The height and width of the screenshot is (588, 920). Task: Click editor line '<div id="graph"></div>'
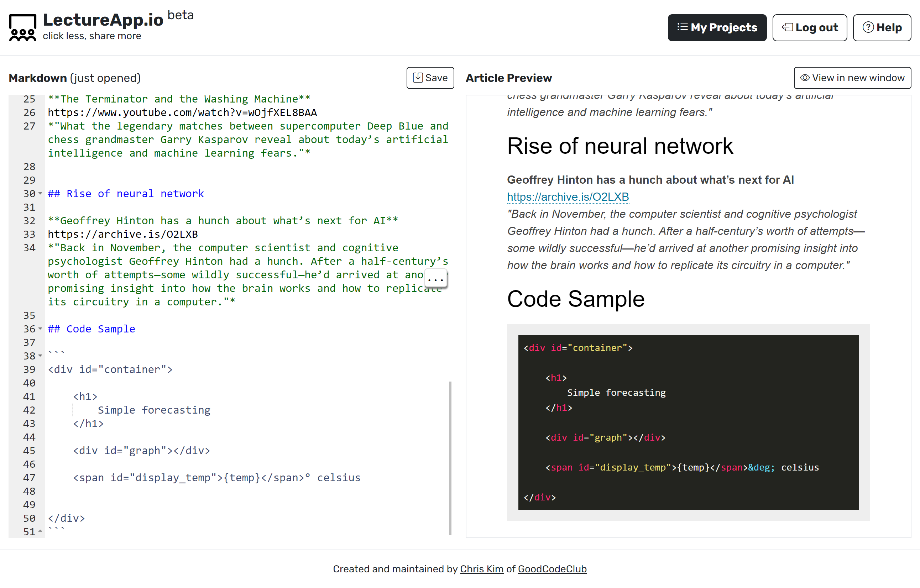141,451
